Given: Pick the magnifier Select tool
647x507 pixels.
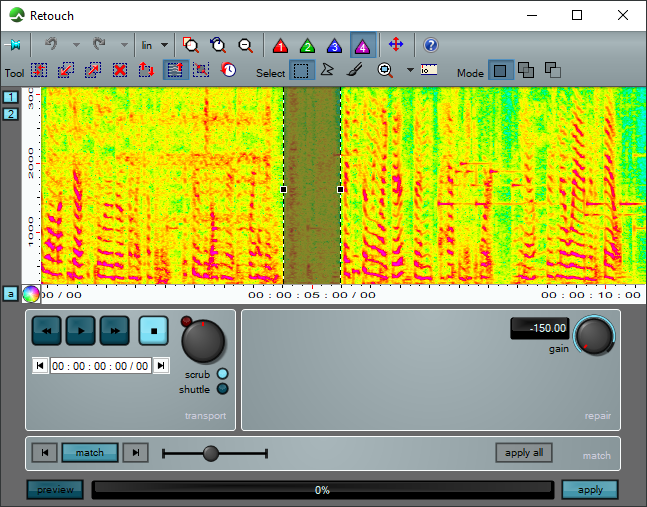Looking at the screenshot, I should click(385, 70).
